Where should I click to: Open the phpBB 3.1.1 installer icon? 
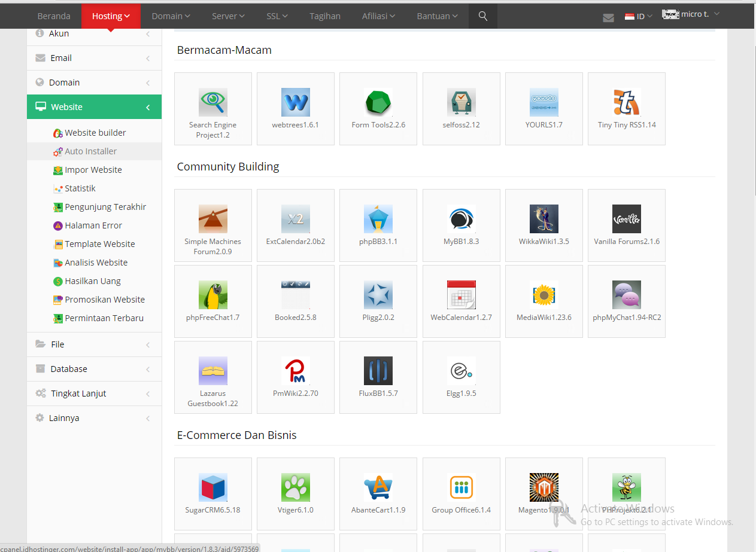pos(378,219)
